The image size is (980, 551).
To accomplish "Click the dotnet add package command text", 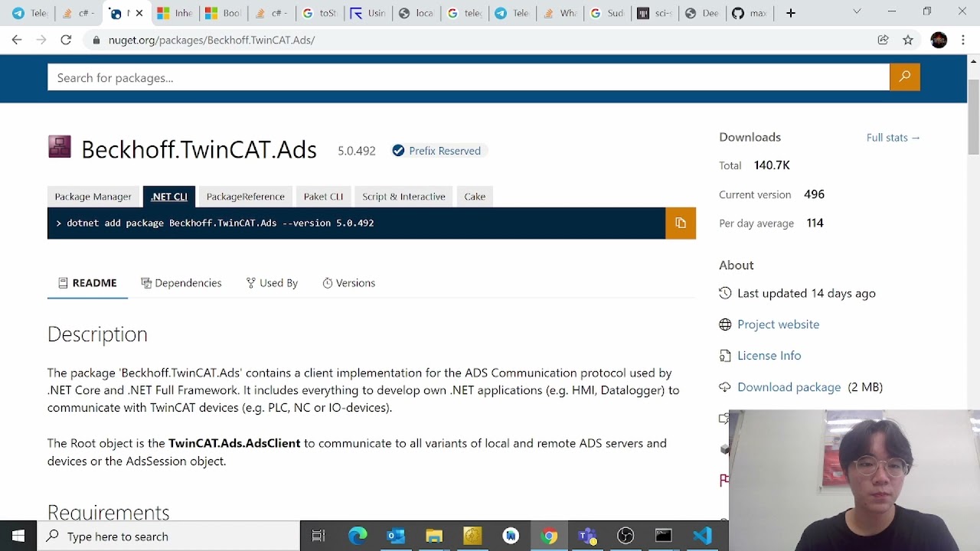I will pyautogui.click(x=220, y=223).
